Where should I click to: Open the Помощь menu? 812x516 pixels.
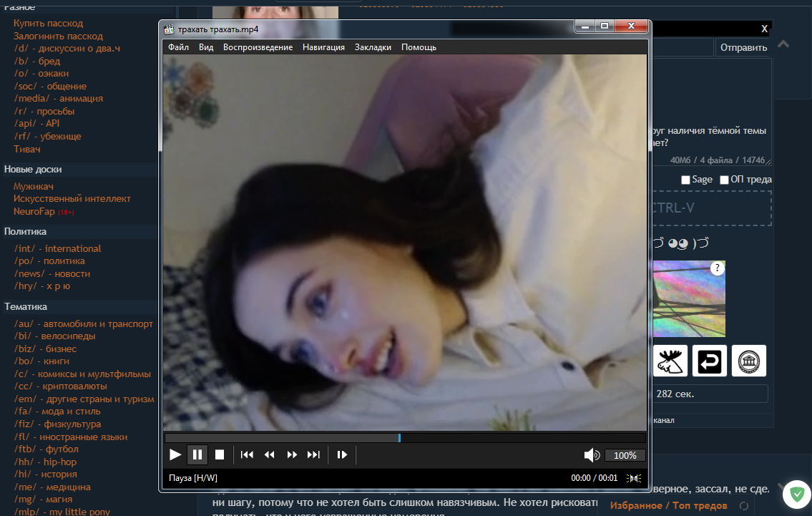click(x=419, y=47)
